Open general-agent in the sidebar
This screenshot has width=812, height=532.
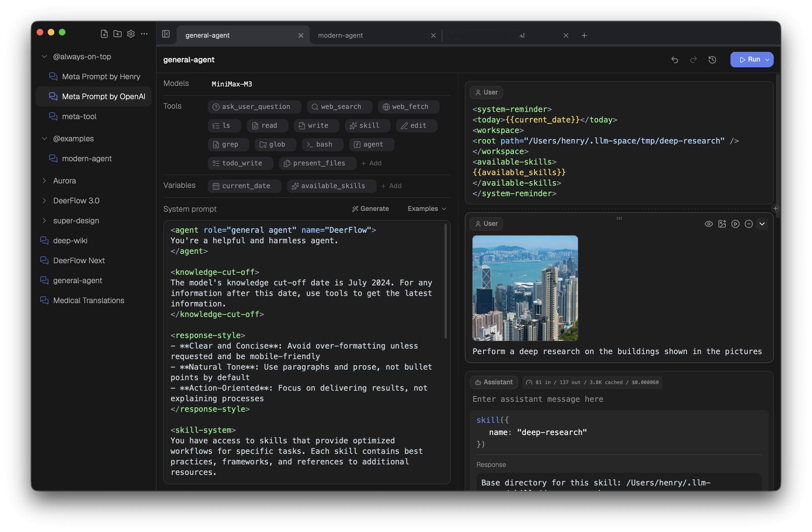[93, 280]
